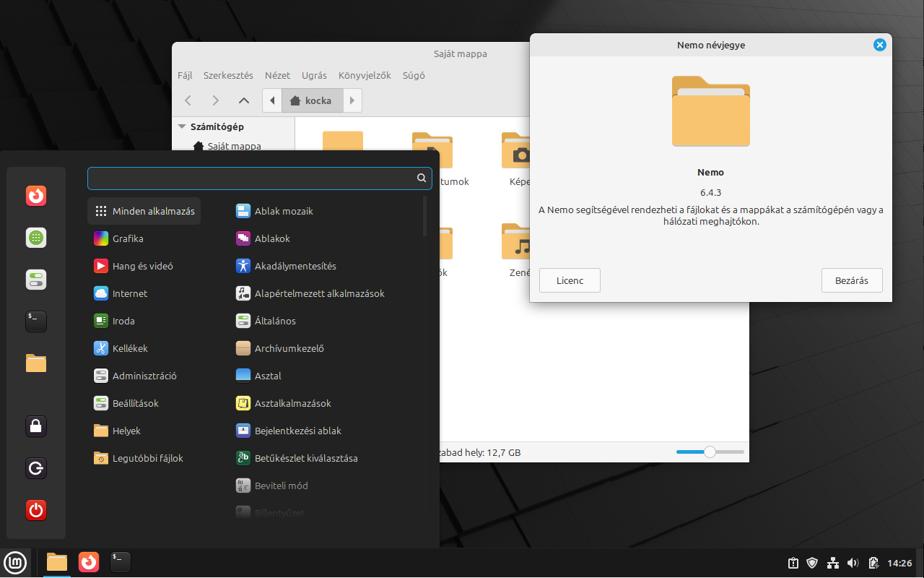Click the kocka home path button

pos(312,100)
